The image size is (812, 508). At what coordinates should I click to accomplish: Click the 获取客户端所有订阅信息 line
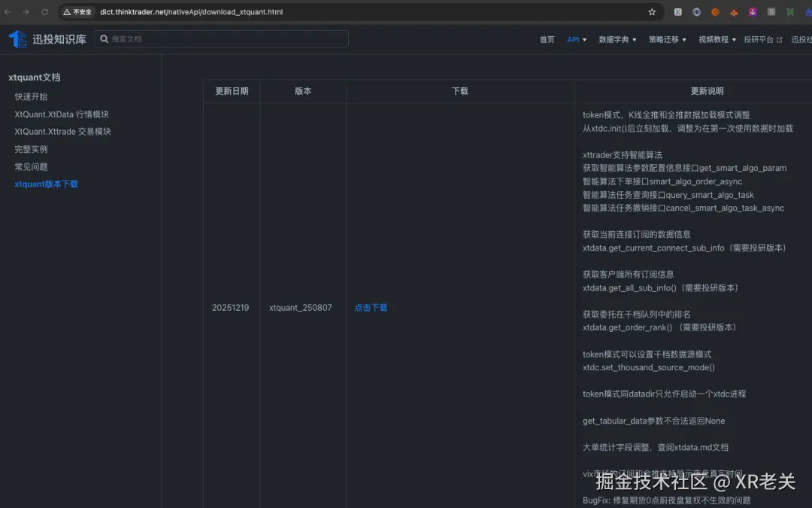tap(628, 274)
